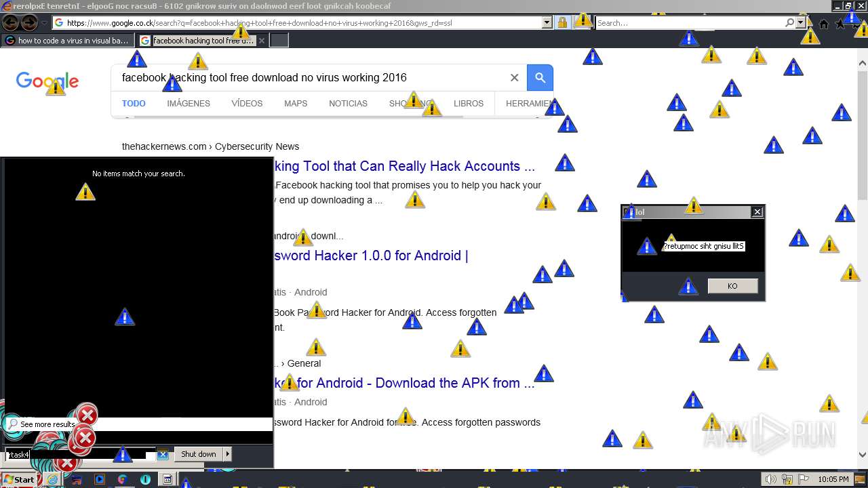Open the MAPS results tab
Image resolution: width=868 pixels, height=488 pixels.
click(296, 104)
